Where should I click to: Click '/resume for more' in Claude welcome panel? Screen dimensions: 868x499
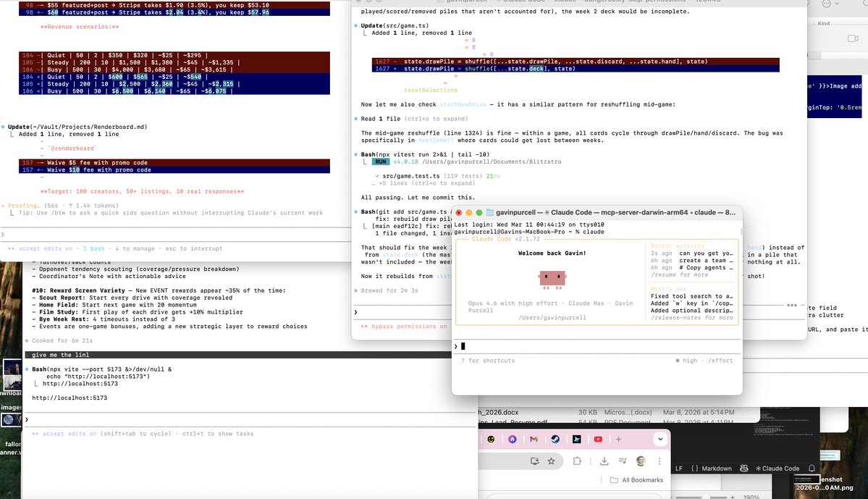(678, 274)
